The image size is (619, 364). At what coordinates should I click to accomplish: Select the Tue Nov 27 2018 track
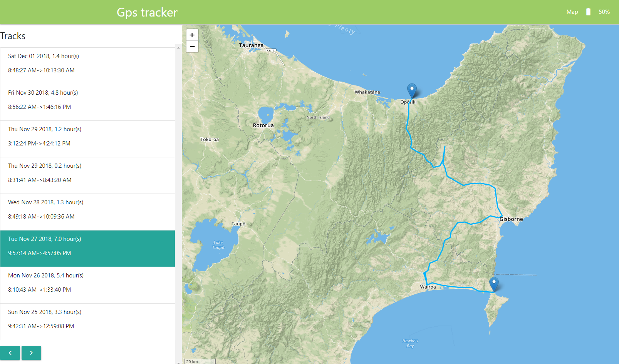[87, 249]
